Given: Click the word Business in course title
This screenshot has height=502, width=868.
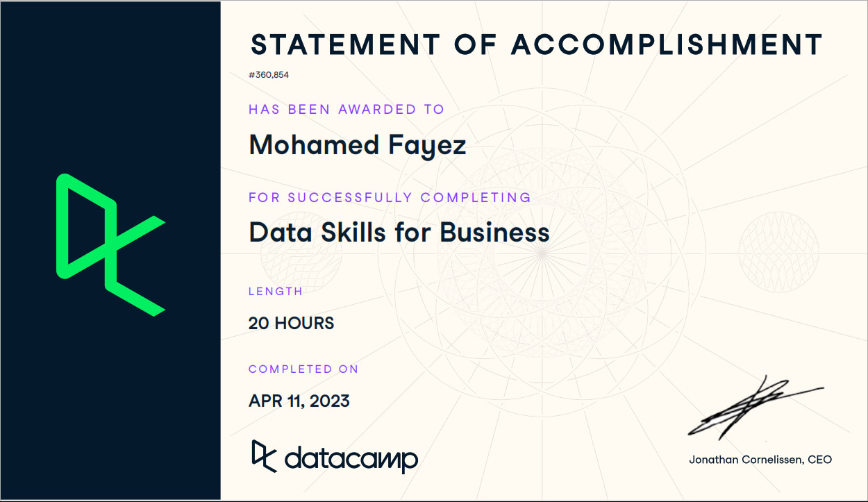Looking at the screenshot, I should 495,232.
